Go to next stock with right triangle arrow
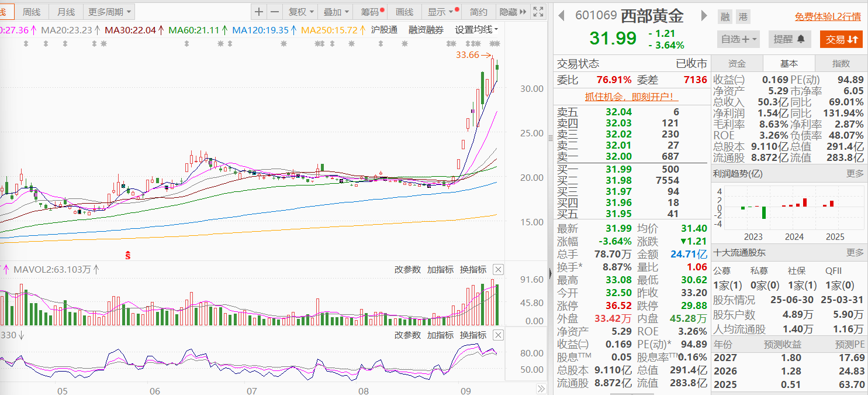 click(704, 16)
